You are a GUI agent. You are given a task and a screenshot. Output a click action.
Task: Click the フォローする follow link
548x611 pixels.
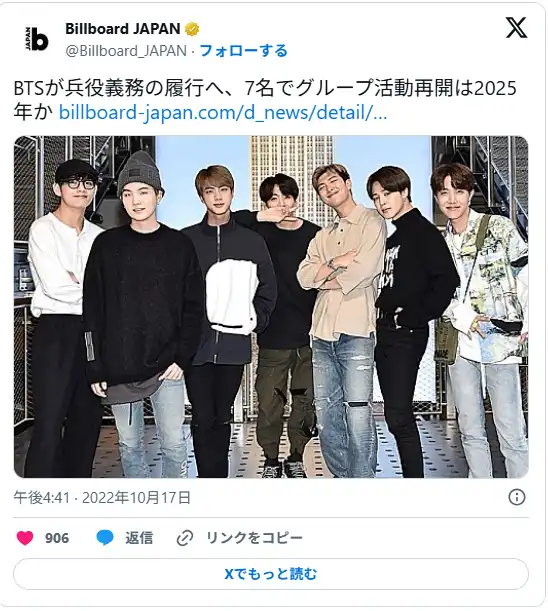pyautogui.click(x=244, y=51)
